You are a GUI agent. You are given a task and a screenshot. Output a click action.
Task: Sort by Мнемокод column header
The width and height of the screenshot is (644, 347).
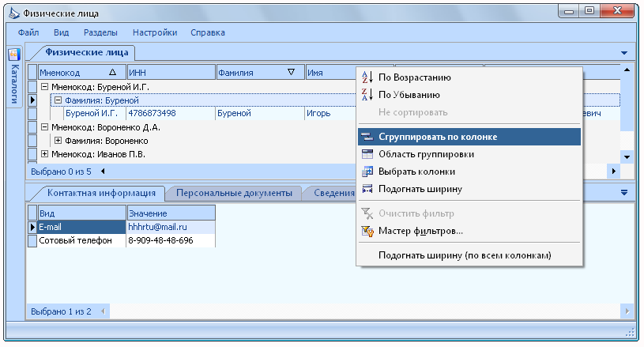click(82, 72)
